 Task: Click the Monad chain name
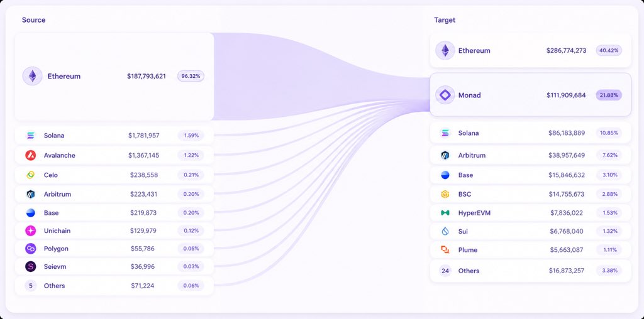[469, 95]
